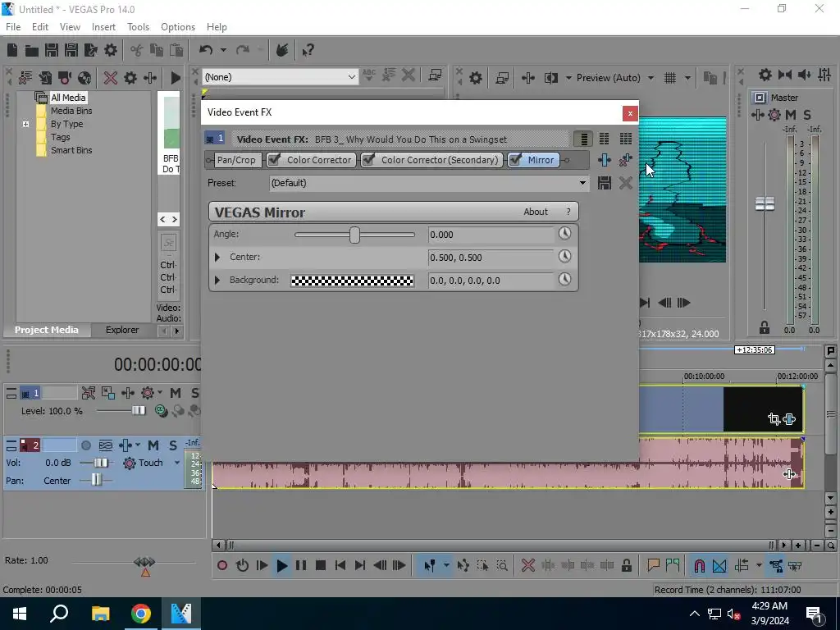Click the Master volume fader
Image resolution: width=840 pixels, height=630 pixels.
click(765, 203)
